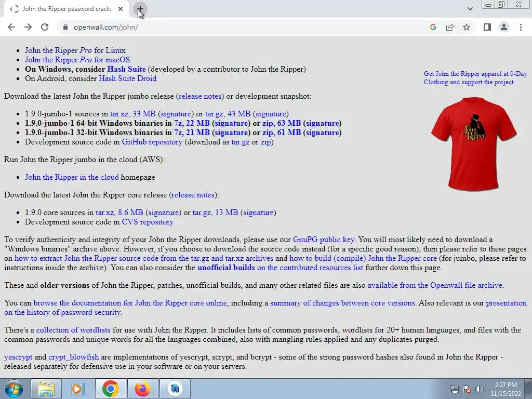Screen dimensions: 532x399
Task: Download core sources tar.gz, 13 MB
Action: pyautogui.click(x=215, y=212)
